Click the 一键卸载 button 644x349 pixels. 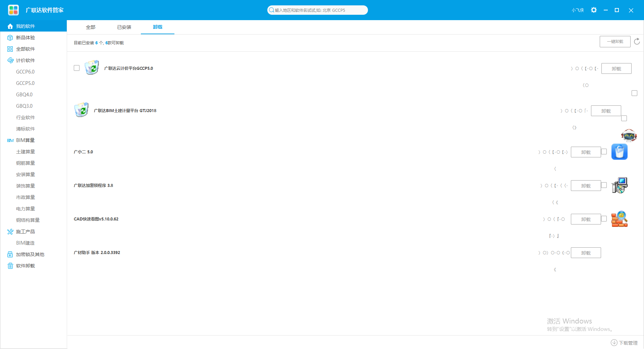[615, 42]
